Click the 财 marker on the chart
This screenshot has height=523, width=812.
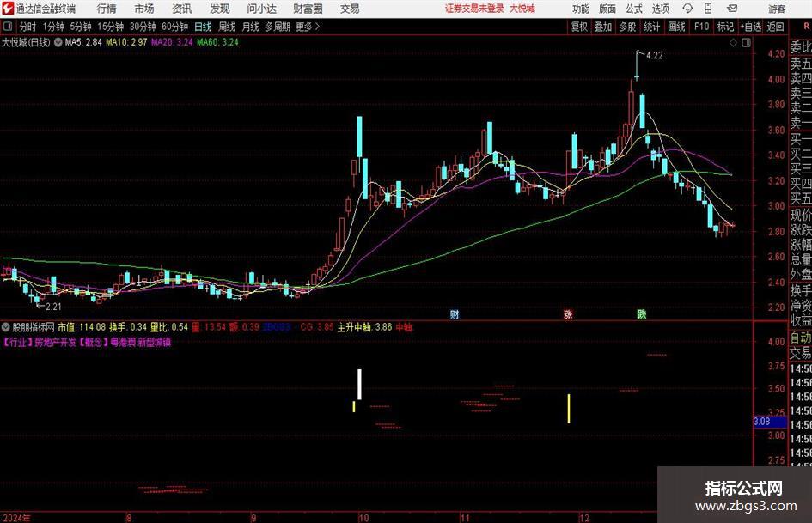point(455,313)
